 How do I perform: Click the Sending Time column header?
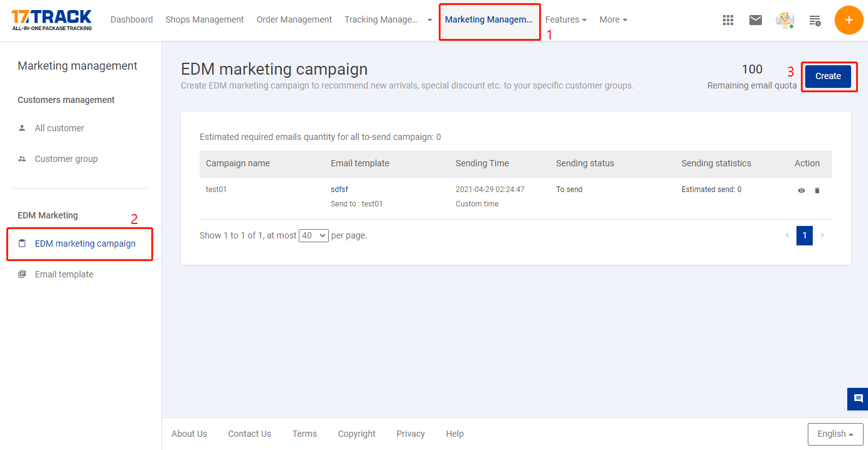coord(482,163)
